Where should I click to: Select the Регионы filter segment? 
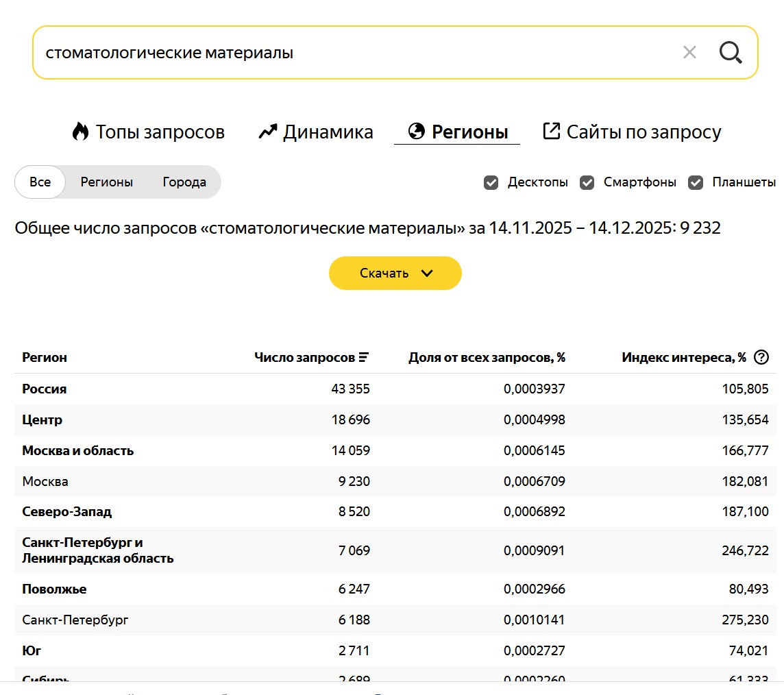pos(107,182)
